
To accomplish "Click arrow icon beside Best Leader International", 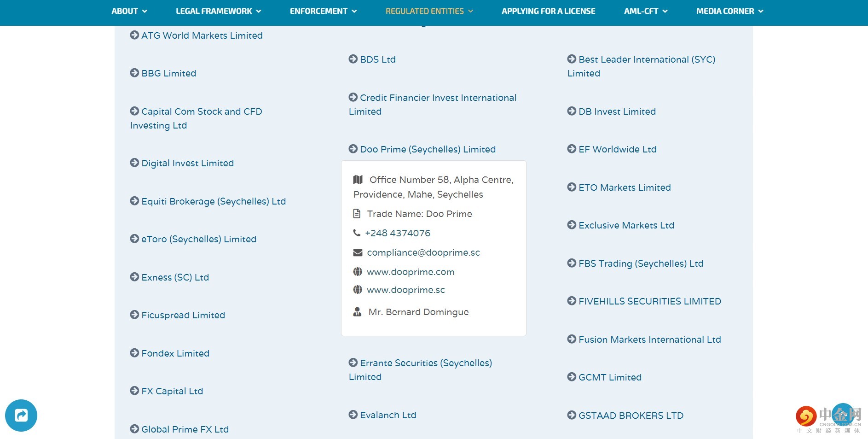I will tap(572, 59).
